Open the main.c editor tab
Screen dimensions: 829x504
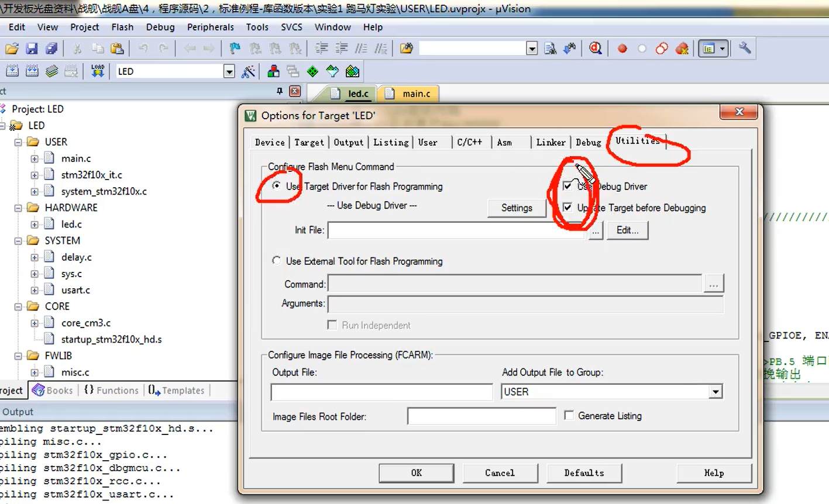[408, 94]
